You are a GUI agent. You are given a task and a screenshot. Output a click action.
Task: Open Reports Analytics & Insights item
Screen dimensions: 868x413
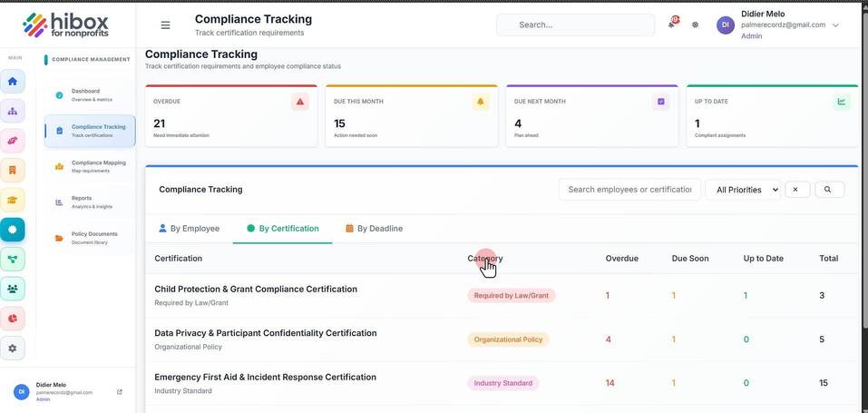click(90, 202)
